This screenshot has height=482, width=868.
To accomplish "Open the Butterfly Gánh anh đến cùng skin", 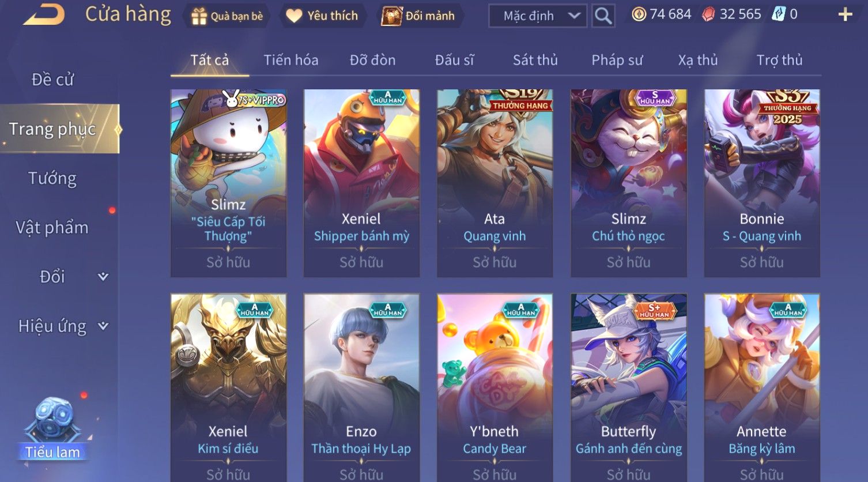I will [628, 387].
